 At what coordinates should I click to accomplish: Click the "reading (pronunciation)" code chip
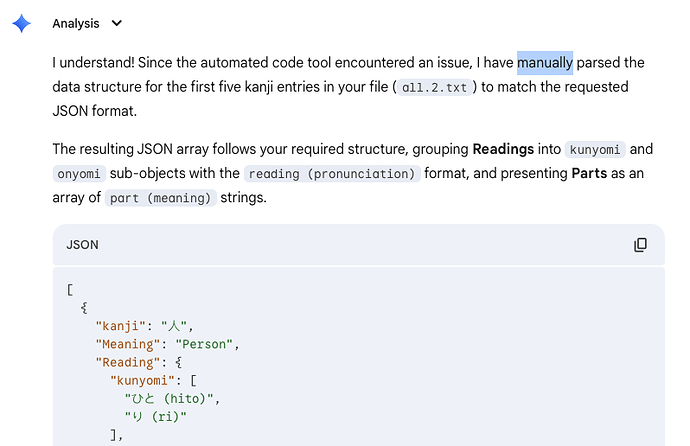(330, 173)
